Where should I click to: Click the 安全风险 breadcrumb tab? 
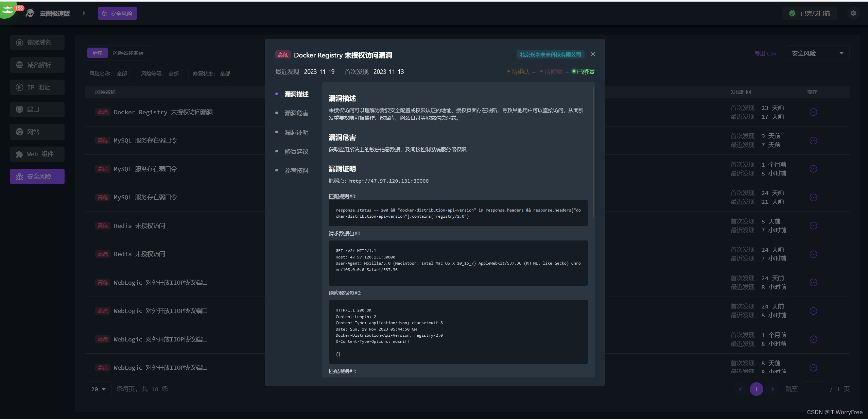point(117,13)
